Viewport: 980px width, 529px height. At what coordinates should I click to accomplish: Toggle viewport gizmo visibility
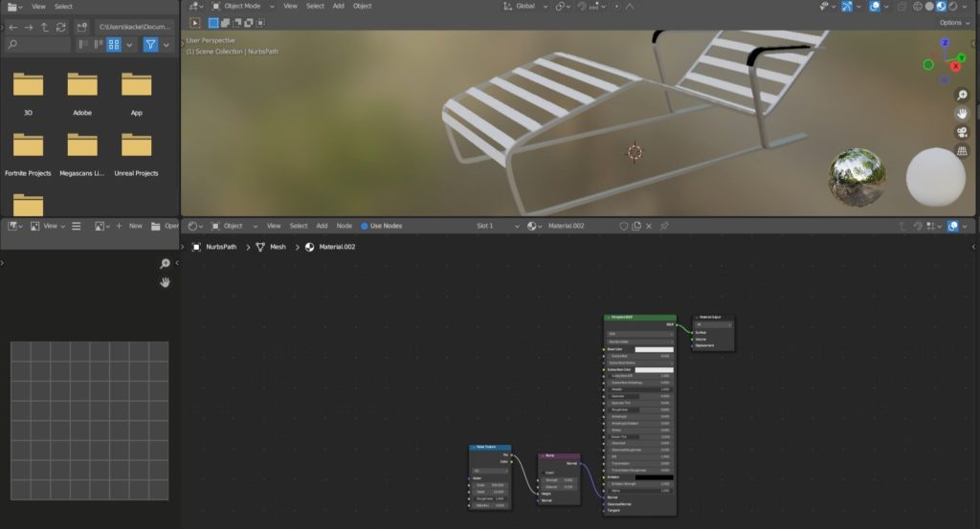[x=847, y=6]
